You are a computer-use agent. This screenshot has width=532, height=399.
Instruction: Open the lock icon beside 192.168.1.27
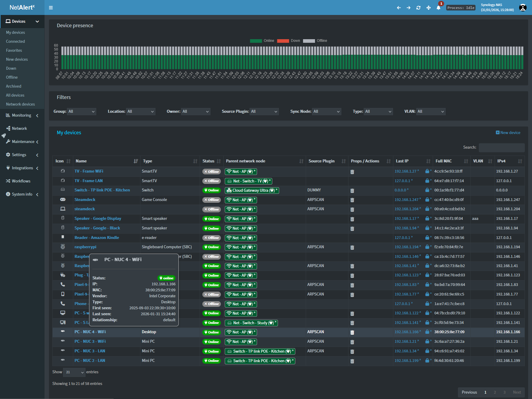pos(427,171)
